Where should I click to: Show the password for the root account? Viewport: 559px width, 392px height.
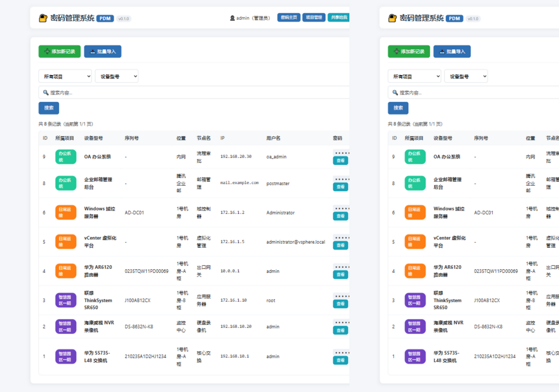point(340,304)
